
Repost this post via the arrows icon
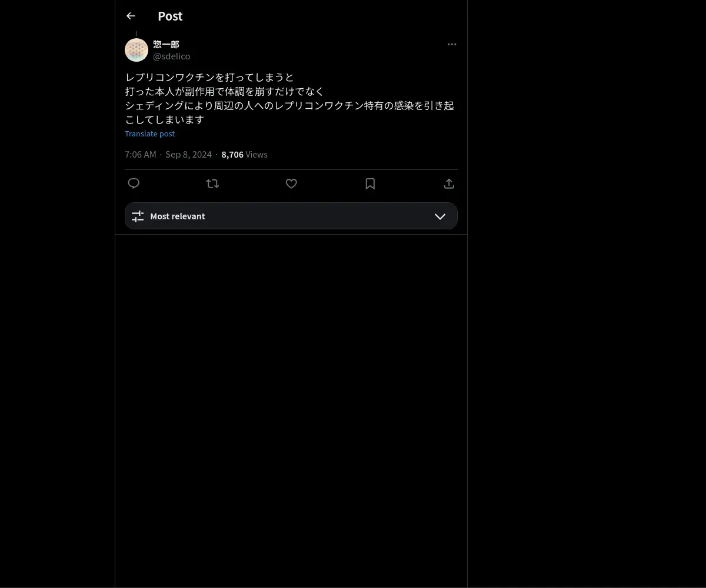point(212,183)
